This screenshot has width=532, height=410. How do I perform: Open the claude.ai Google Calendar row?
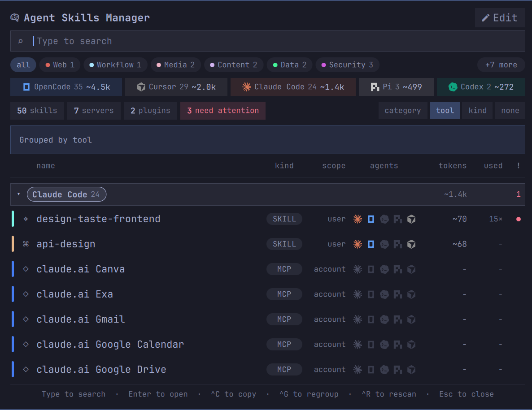268,344
